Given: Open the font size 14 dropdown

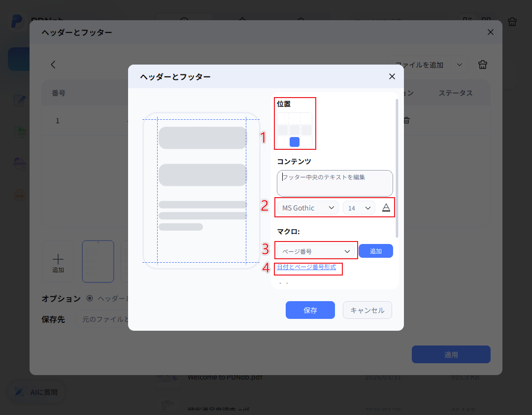Looking at the screenshot, I should (359, 207).
